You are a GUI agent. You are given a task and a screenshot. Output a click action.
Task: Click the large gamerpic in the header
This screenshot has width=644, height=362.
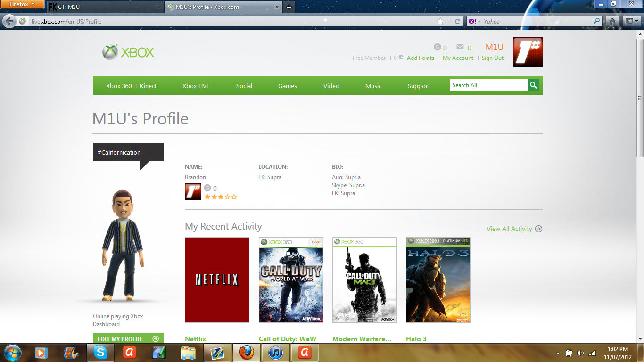(x=528, y=52)
